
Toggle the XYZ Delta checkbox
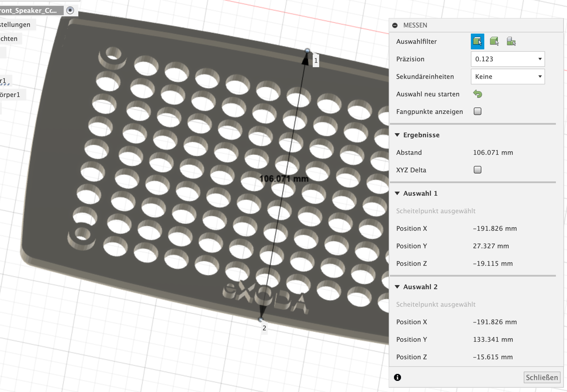pyautogui.click(x=478, y=170)
